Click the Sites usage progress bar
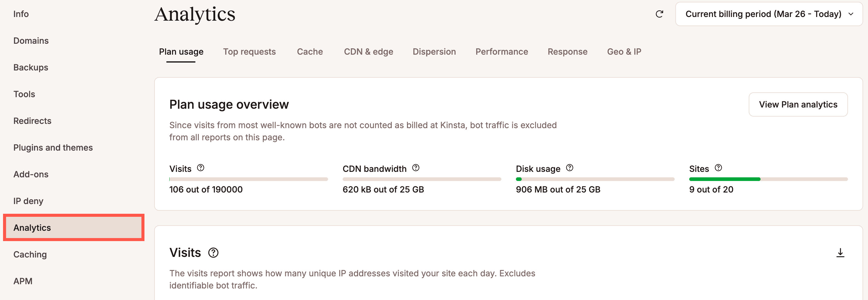The image size is (868, 300). (x=768, y=179)
